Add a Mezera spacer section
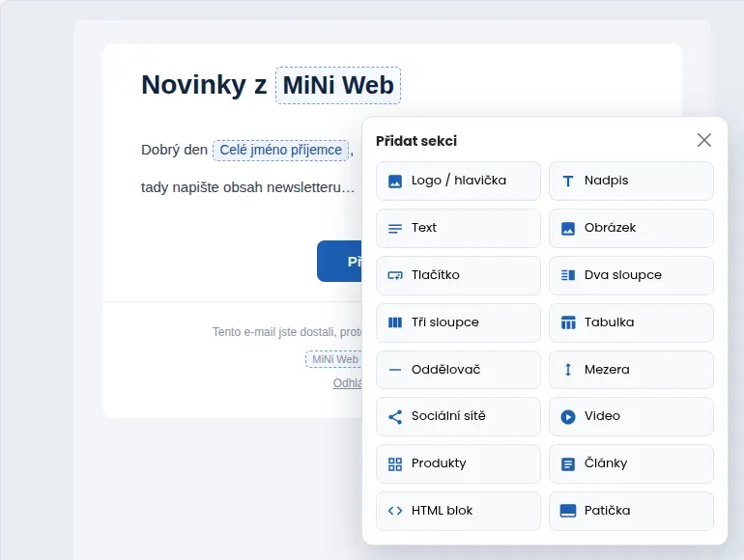This screenshot has width=744, height=560. (x=631, y=370)
